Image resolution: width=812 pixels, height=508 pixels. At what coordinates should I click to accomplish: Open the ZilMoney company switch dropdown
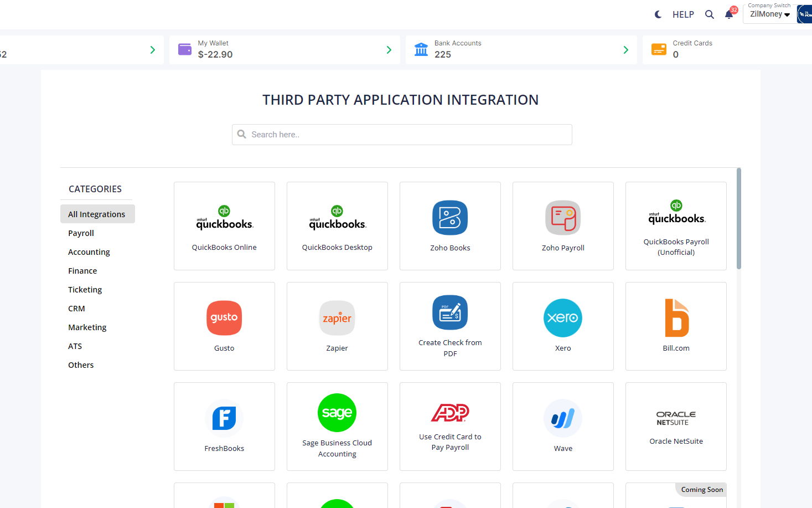(770, 14)
